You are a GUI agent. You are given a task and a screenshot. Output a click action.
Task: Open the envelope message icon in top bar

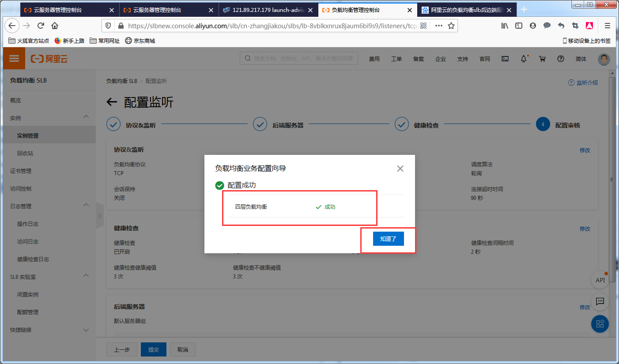tap(505, 58)
